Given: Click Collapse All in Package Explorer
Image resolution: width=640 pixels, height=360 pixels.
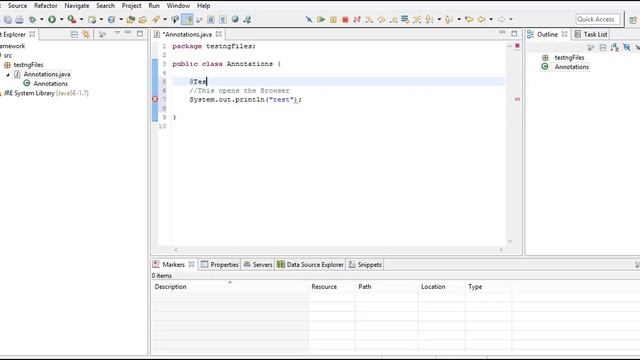Looking at the screenshot, I should [x=74, y=34].
